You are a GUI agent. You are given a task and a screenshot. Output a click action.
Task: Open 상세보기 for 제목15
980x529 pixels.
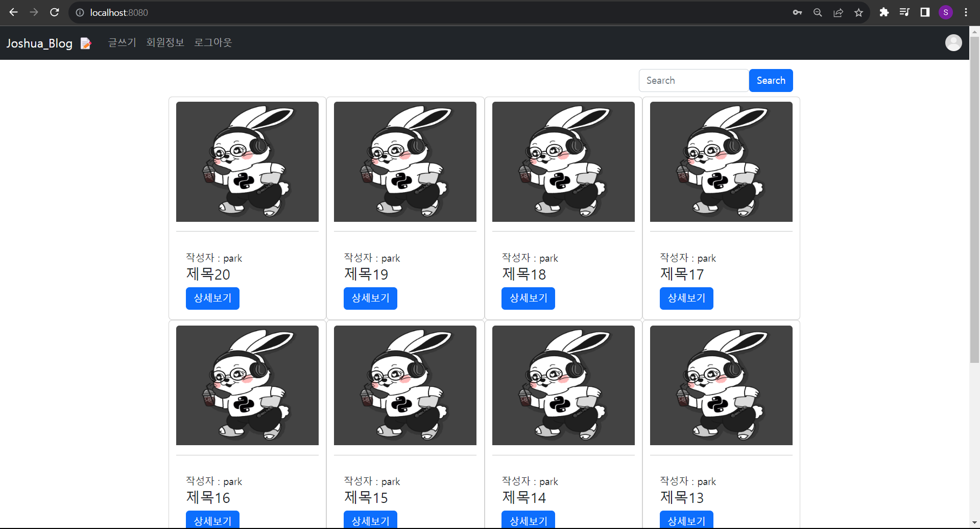point(370,520)
